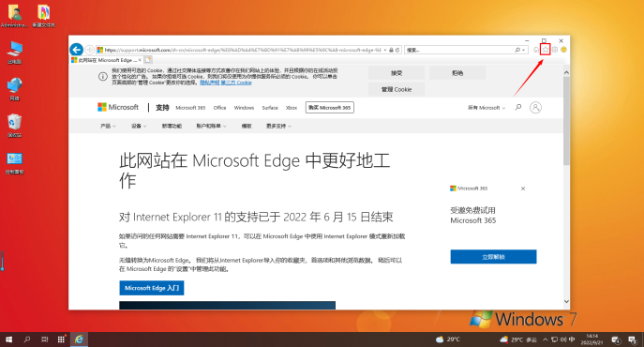Click the 中 input method indicator

pyautogui.click(x=572, y=339)
